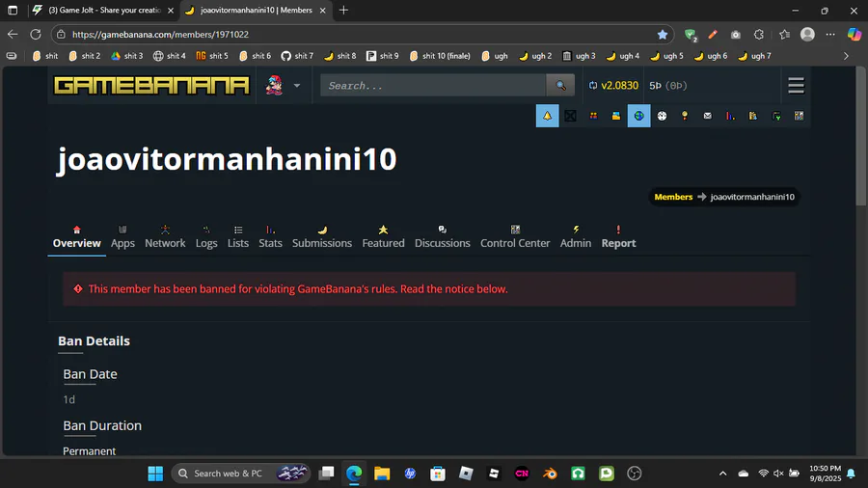
Task: Open File Explorer from the taskbar
Action: [x=382, y=474]
